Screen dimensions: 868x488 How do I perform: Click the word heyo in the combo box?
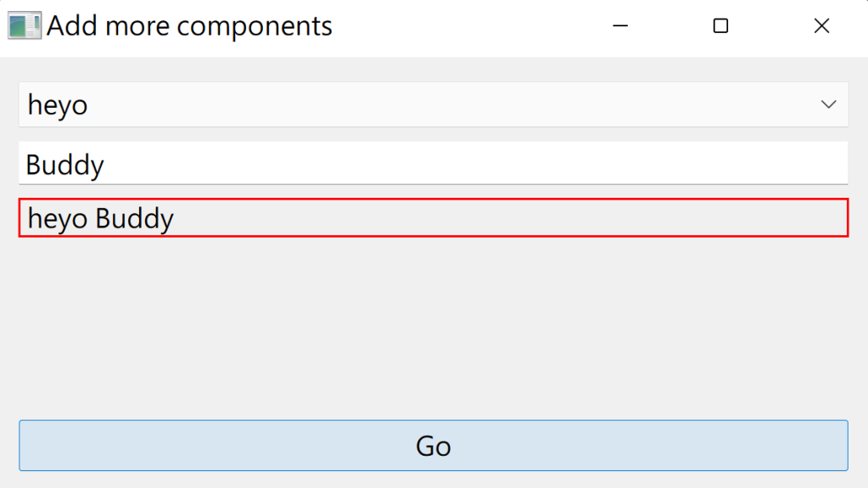coord(58,105)
